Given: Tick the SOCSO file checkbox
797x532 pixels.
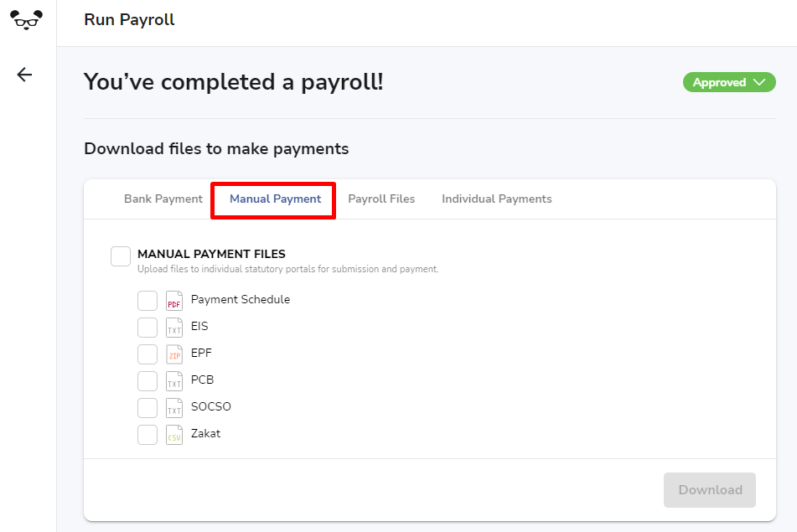Looking at the screenshot, I should 147,408.
